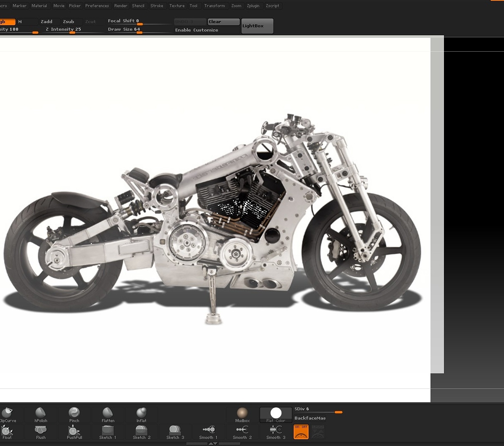Enable Zadd sculpting mode
The image size is (504, 446).
click(50, 21)
